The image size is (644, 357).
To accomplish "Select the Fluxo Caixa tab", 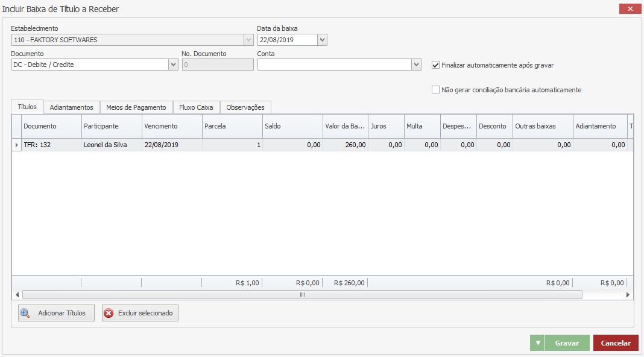I will [x=196, y=107].
